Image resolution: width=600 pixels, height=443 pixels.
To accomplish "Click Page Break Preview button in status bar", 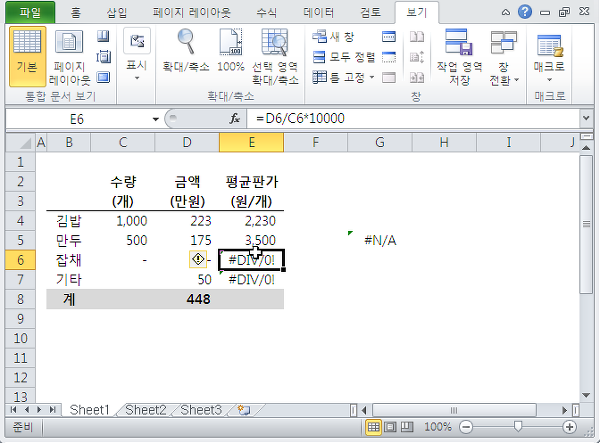I will (x=407, y=427).
